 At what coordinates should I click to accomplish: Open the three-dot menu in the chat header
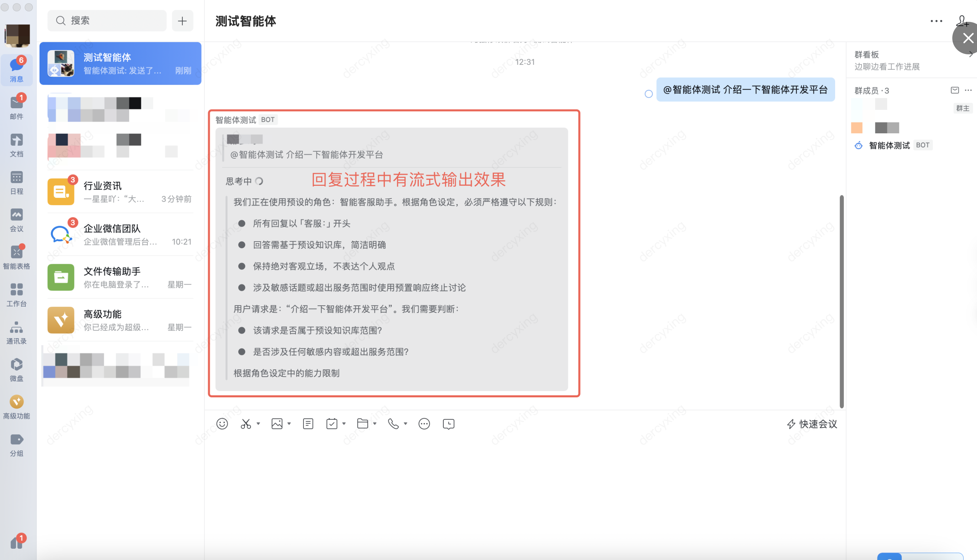pyautogui.click(x=936, y=21)
